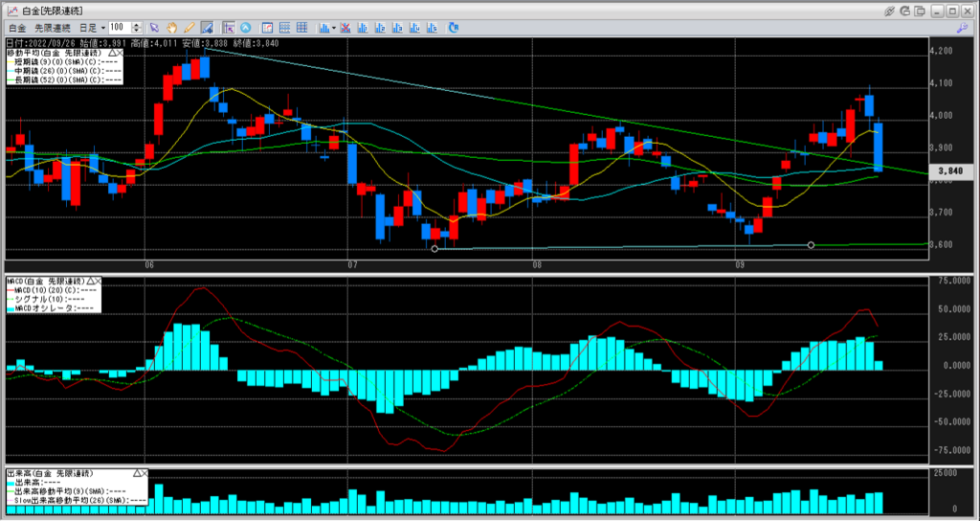Click the MACD(10)(20) red legend entry
980x521 pixels.
[54, 290]
